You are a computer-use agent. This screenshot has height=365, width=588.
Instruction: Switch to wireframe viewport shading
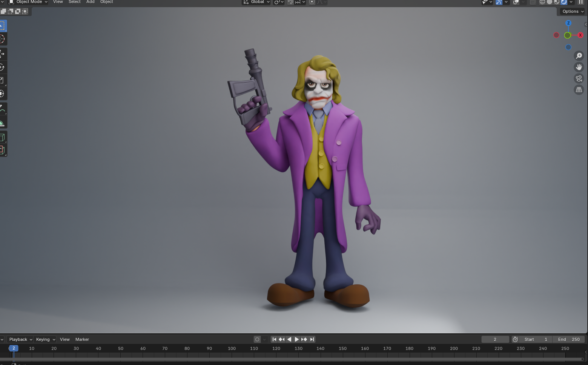(x=542, y=2)
